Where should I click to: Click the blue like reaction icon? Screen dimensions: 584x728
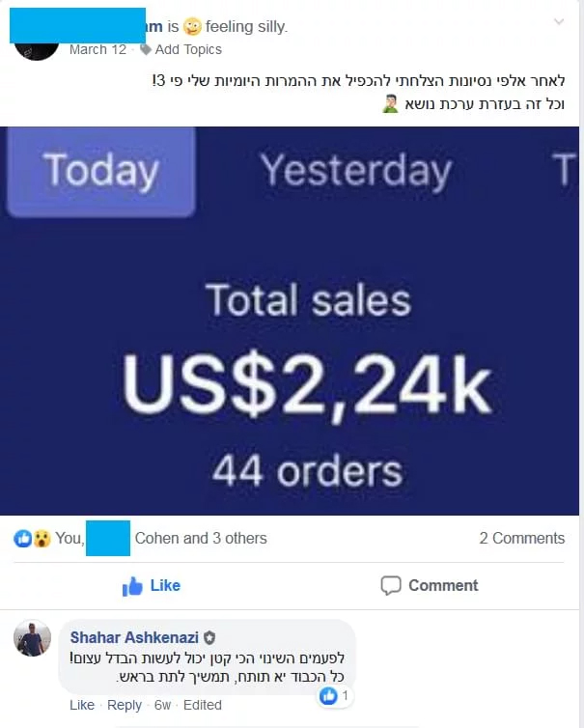22,538
